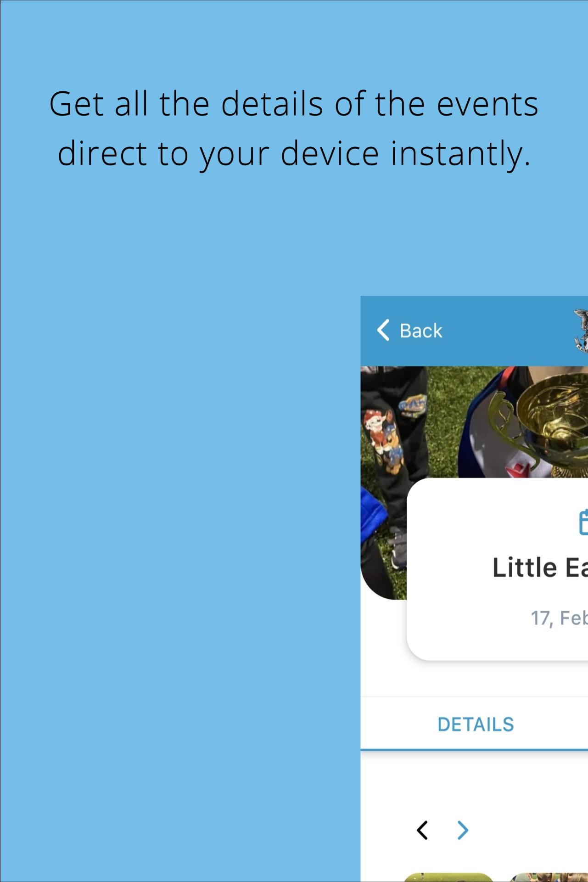Click the club crest logo in header
The image size is (588, 882).
[581, 331]
